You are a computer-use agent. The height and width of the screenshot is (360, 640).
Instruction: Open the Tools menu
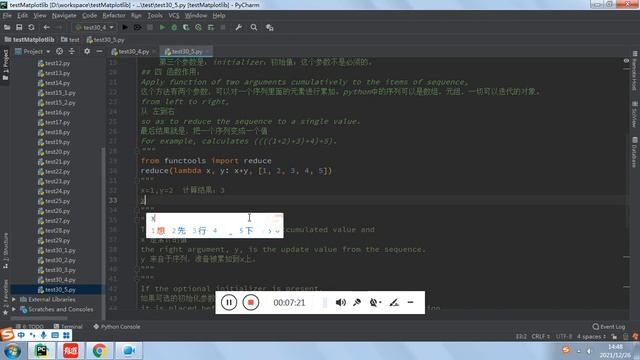(x=155, y=16)
